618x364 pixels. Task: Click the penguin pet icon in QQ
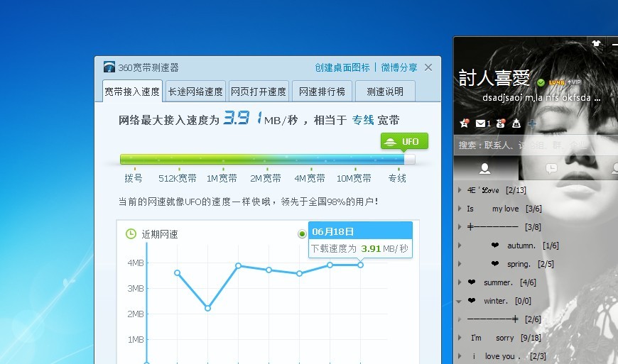(x=516, y=123)
